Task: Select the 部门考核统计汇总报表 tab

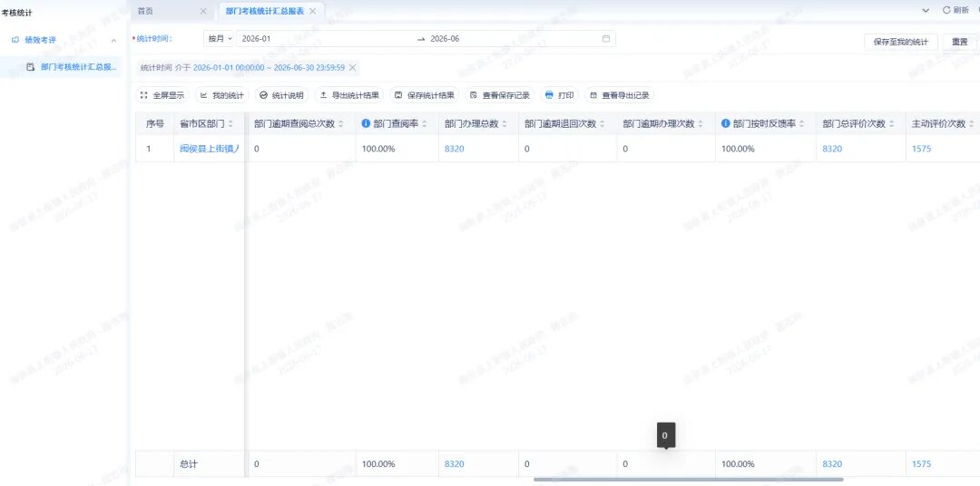Action: click(265, 11)
